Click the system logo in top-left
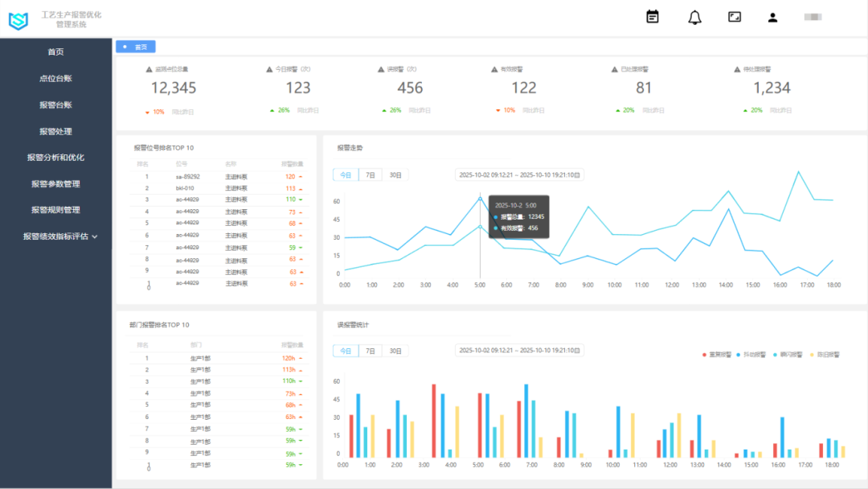This screenshot has width=868, height=489. point(18,20)
